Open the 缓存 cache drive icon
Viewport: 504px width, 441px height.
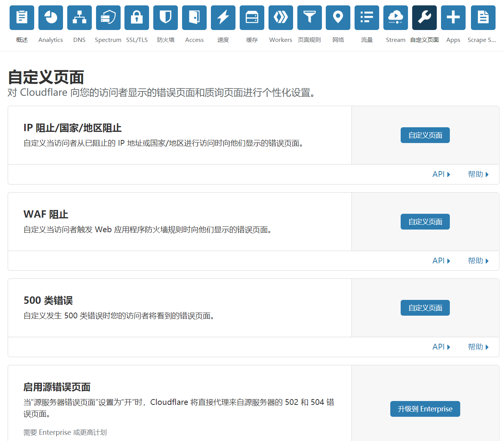[252, 18]
